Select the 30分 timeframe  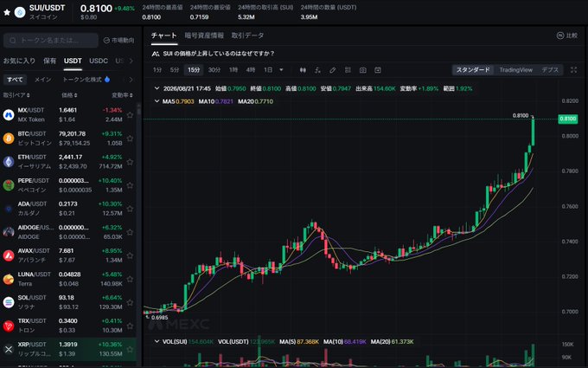pos(214,70)
